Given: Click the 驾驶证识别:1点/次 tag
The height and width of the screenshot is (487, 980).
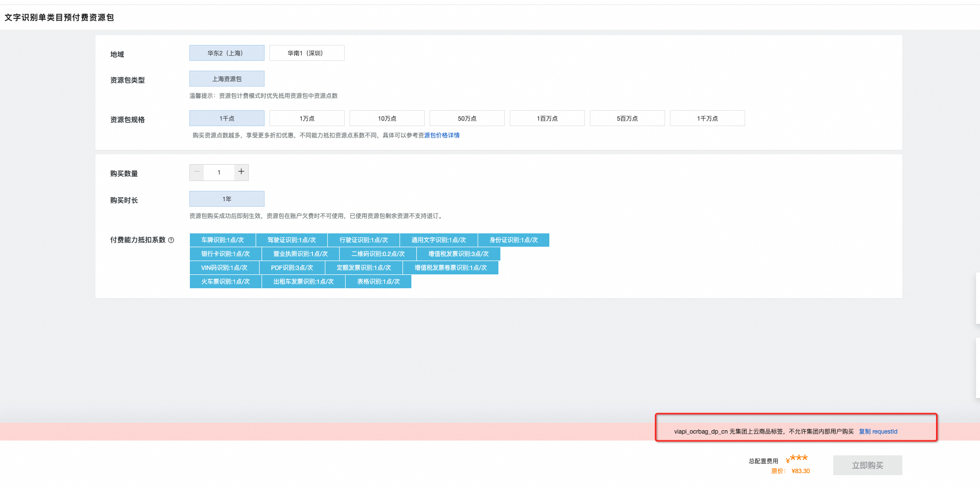Looking at the screenshot, I should pos(292,240).
